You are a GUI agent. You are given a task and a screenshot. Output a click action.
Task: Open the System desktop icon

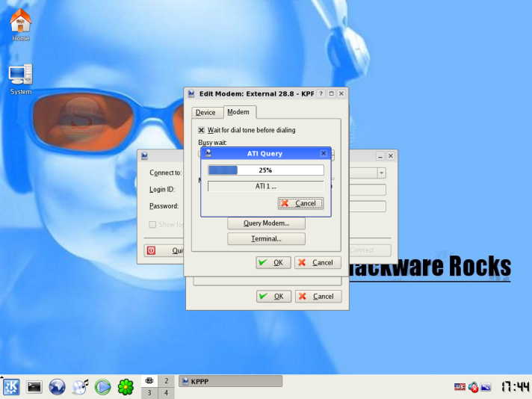point(20,79)
